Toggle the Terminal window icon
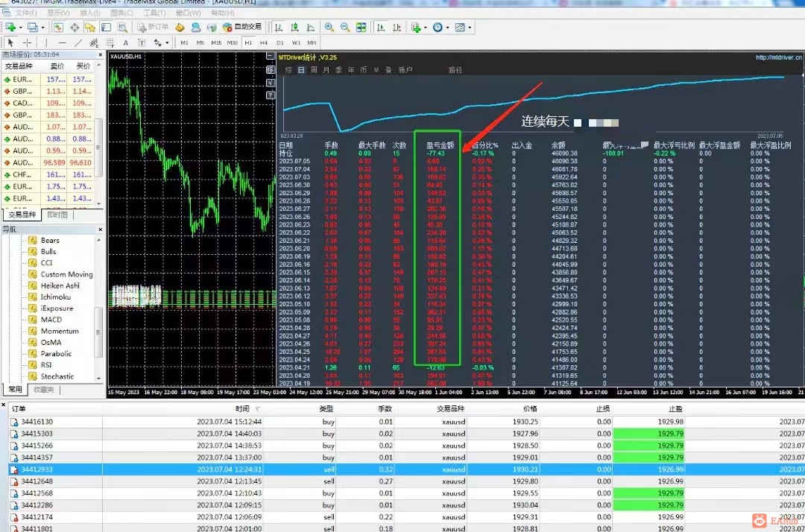 pos(107,27)
